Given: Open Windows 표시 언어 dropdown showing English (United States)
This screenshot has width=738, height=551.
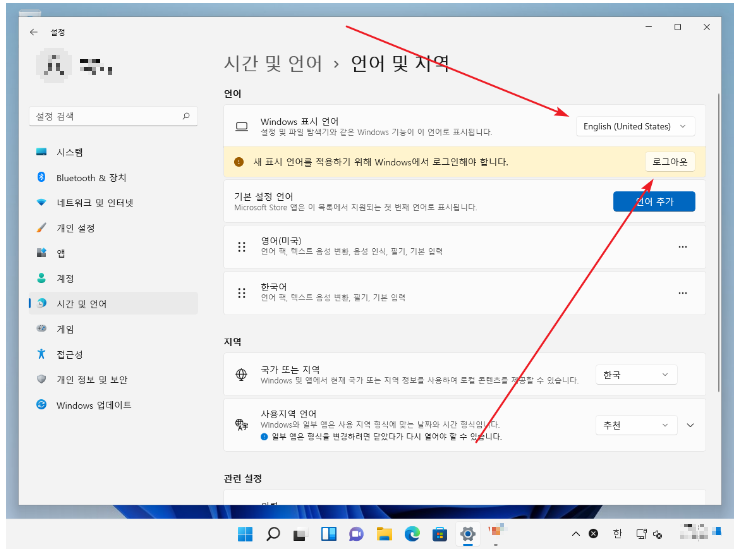Looking at the screenshot, I should click(635, 127).
